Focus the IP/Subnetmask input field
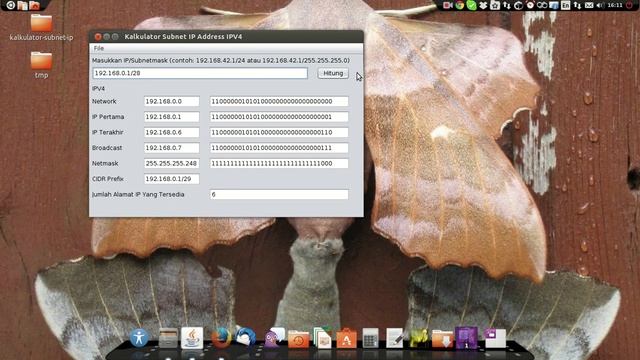640x360 pixels. tap(200, 73)
